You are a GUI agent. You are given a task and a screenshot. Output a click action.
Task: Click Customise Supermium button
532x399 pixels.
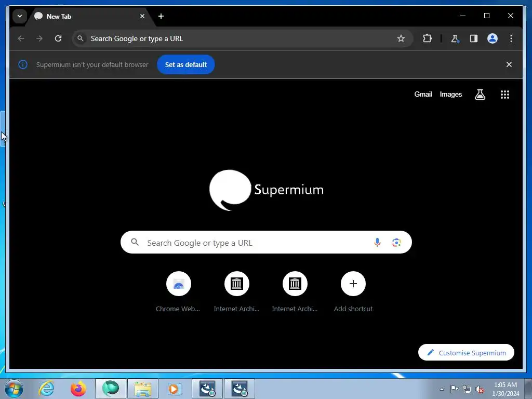tap(466, 353)
